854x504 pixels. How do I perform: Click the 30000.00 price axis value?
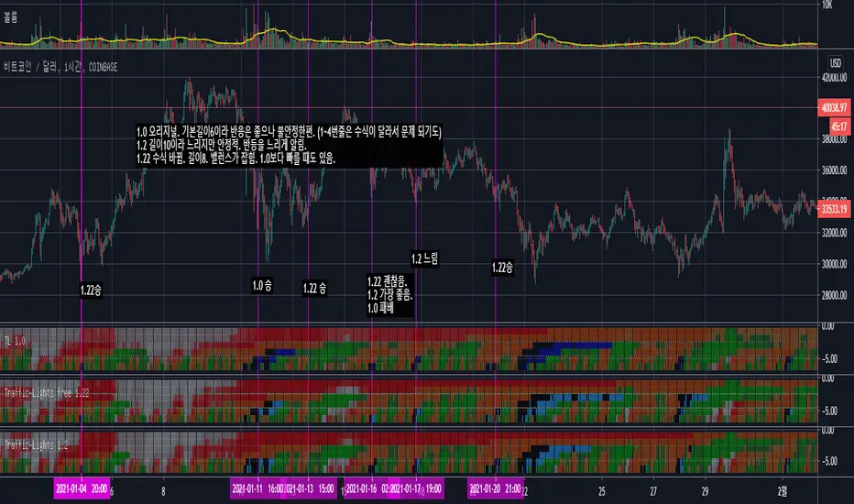(x=834, y=264)
